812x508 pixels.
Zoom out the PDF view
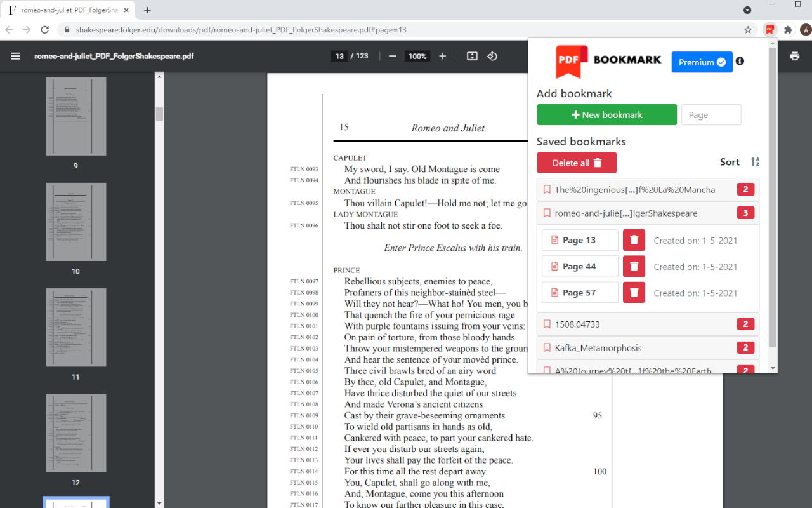coord(393,56)
